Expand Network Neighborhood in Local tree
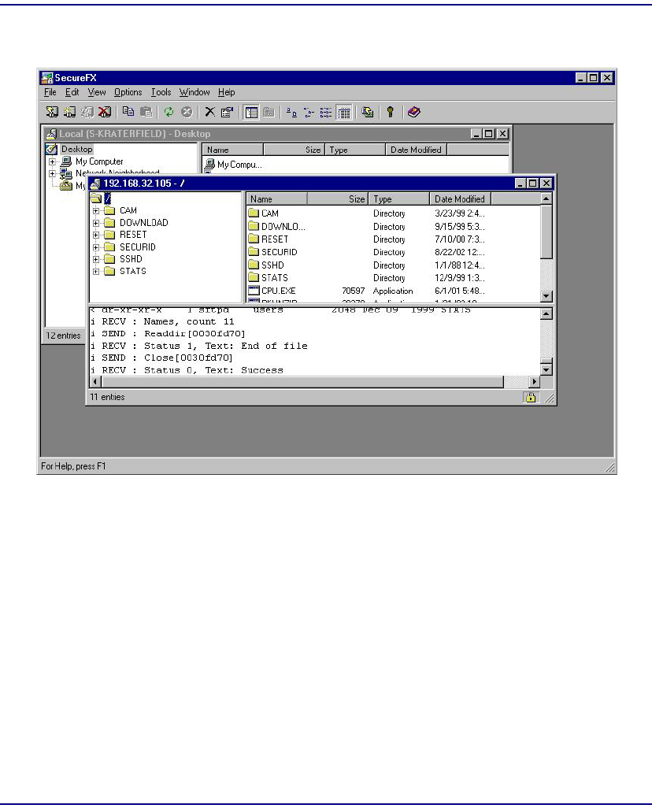 (52, 173)
